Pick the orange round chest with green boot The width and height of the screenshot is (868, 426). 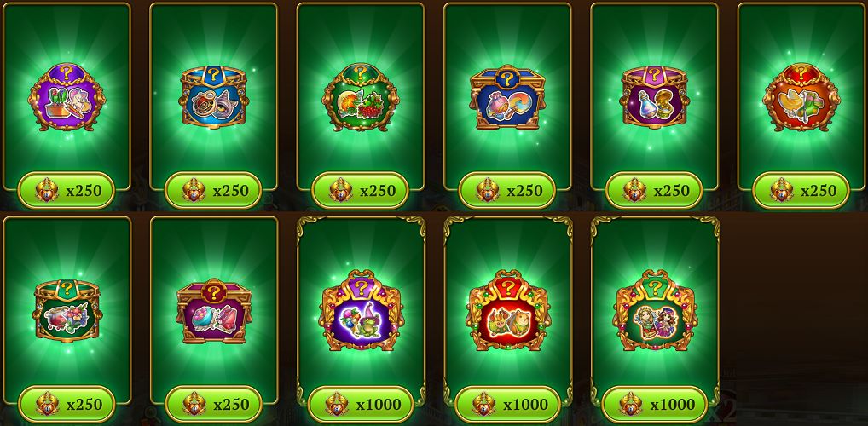point(801,97)
